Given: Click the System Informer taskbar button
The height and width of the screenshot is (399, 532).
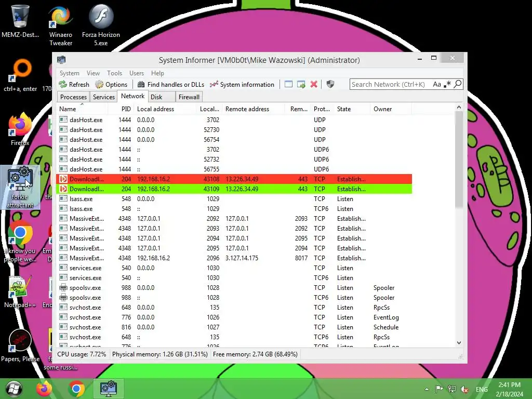Looking at the screenshot, I should click(x=109, y=389).
